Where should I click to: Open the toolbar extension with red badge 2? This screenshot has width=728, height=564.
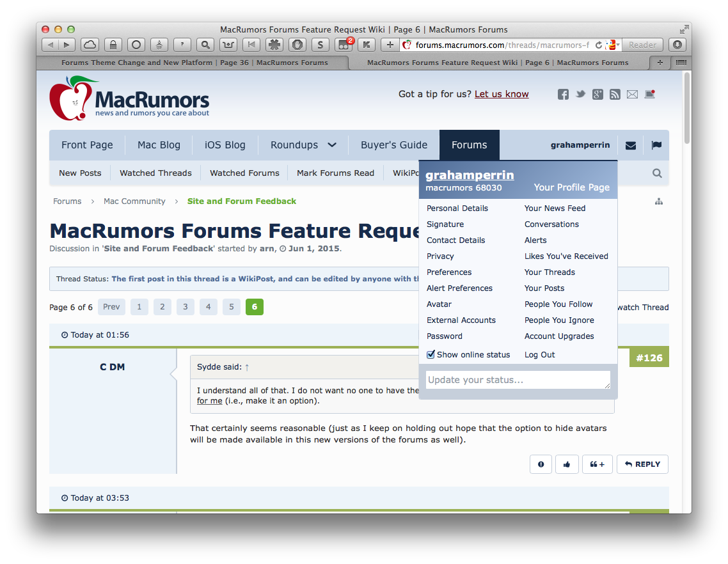tap(344, 45)
